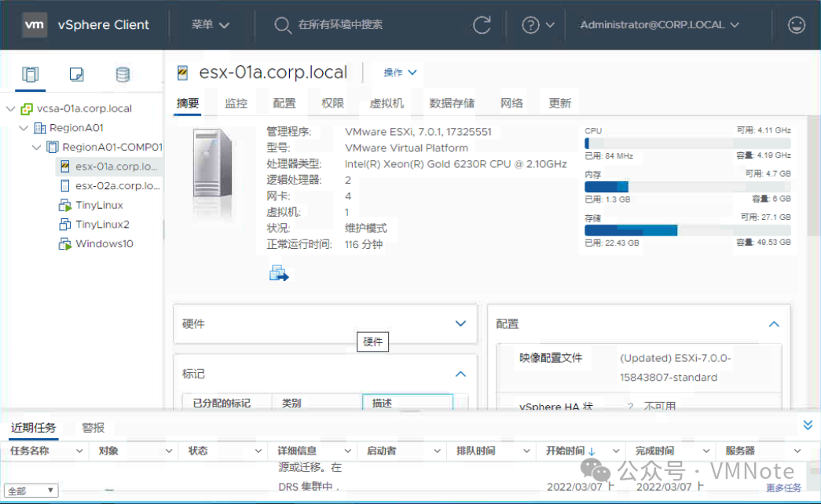Open the 菜单 dropdown menu
821x504 pixels.
(x=211, y=24)
